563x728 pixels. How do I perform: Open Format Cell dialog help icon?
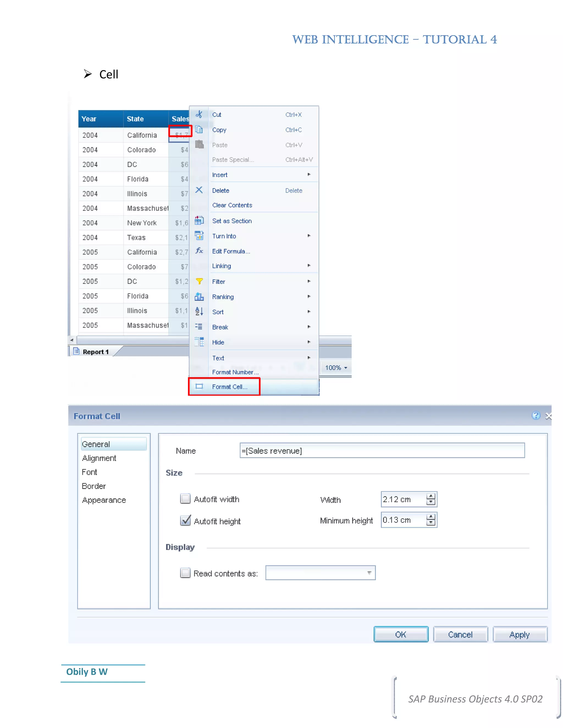tap(536, 416)
